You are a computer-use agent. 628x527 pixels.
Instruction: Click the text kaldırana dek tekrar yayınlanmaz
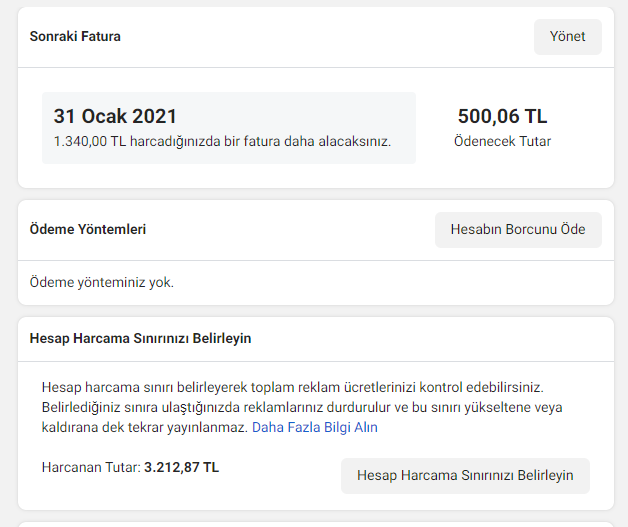(145, 427)
